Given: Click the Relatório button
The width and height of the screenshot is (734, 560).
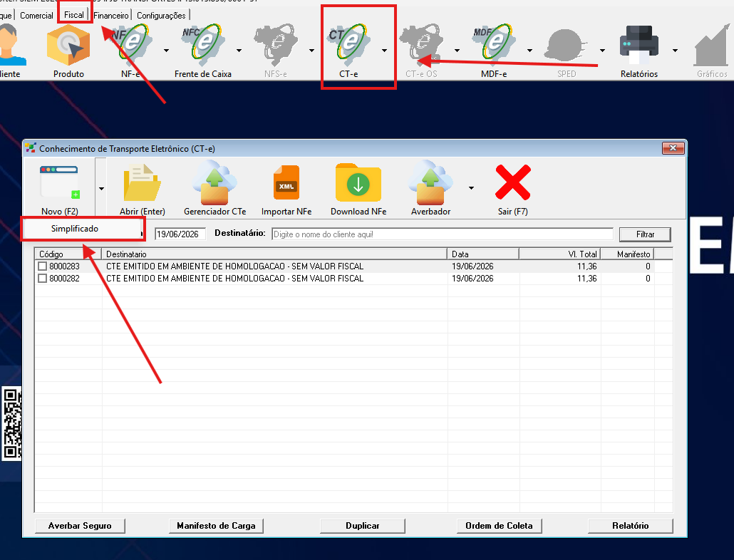Looking at the screenshot, I should coord(630,526).
